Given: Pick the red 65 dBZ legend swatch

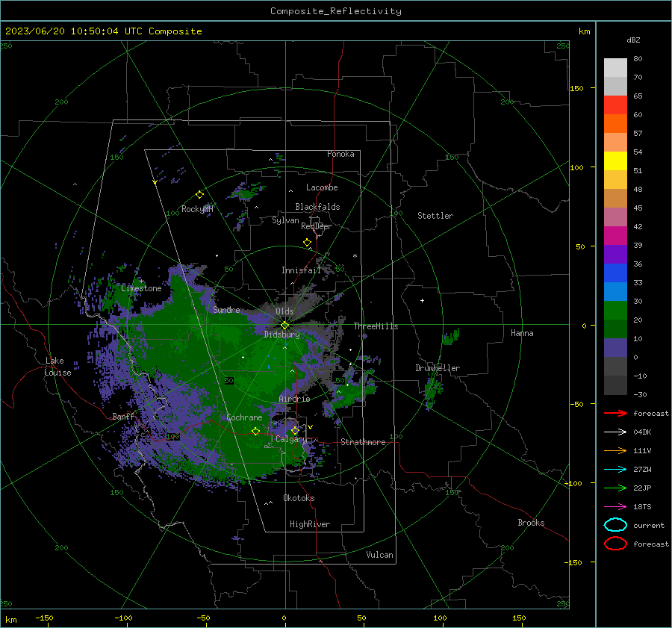Looking at the screenshot, I should [615, 105].
